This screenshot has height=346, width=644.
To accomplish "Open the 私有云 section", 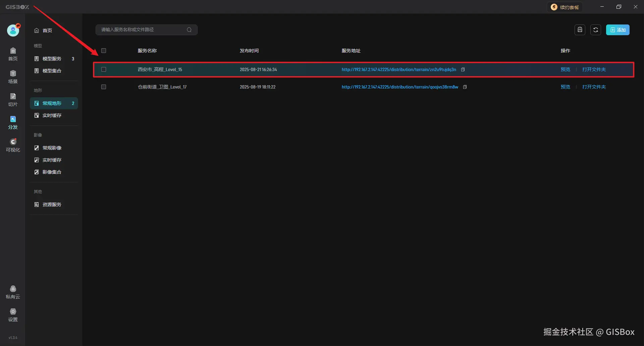I will (13, 292).
